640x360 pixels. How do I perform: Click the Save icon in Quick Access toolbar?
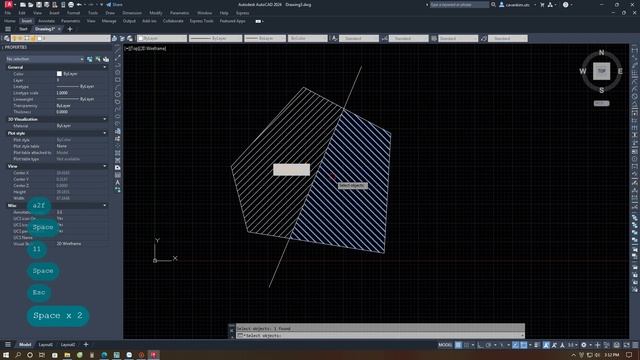tap(39, 5)
